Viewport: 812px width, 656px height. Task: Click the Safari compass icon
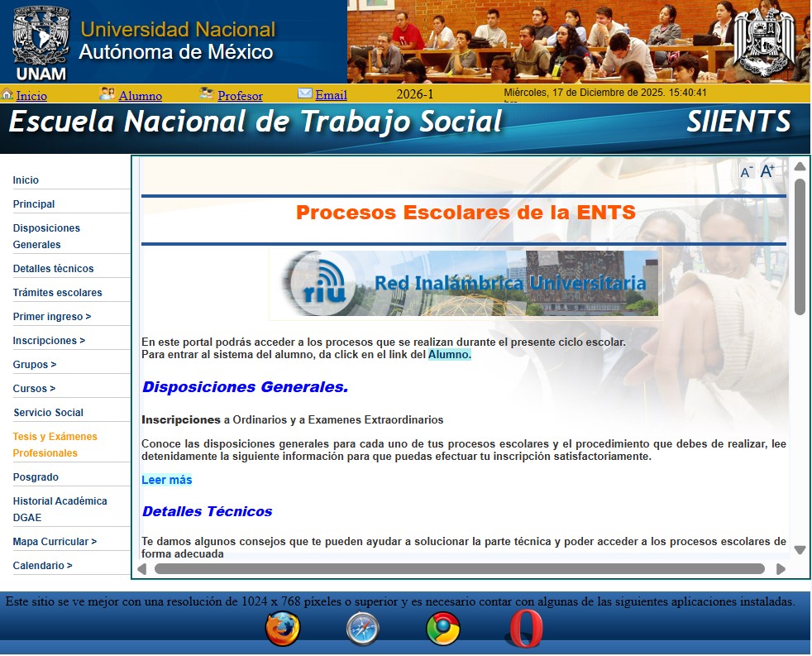362,629
